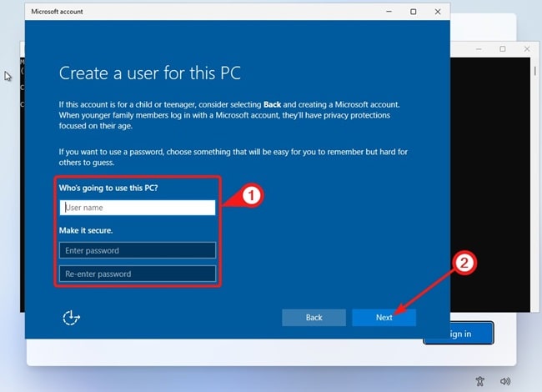Minimize the background command prompt window
Viewport: 542px width, 392px height.
coord(479,49)
